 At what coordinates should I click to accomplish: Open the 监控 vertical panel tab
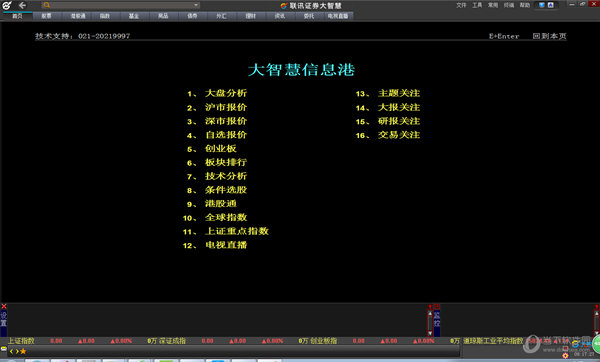click(x=437, y=319)
